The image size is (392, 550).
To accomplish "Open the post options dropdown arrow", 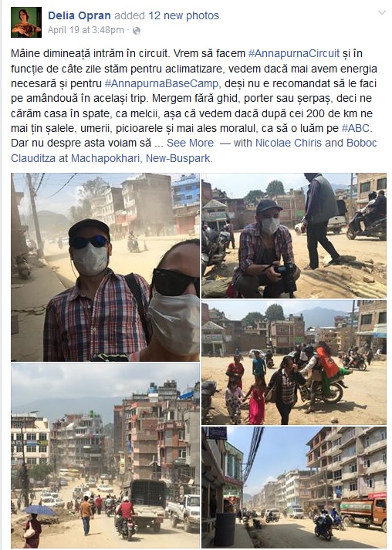I will [381, 13].
